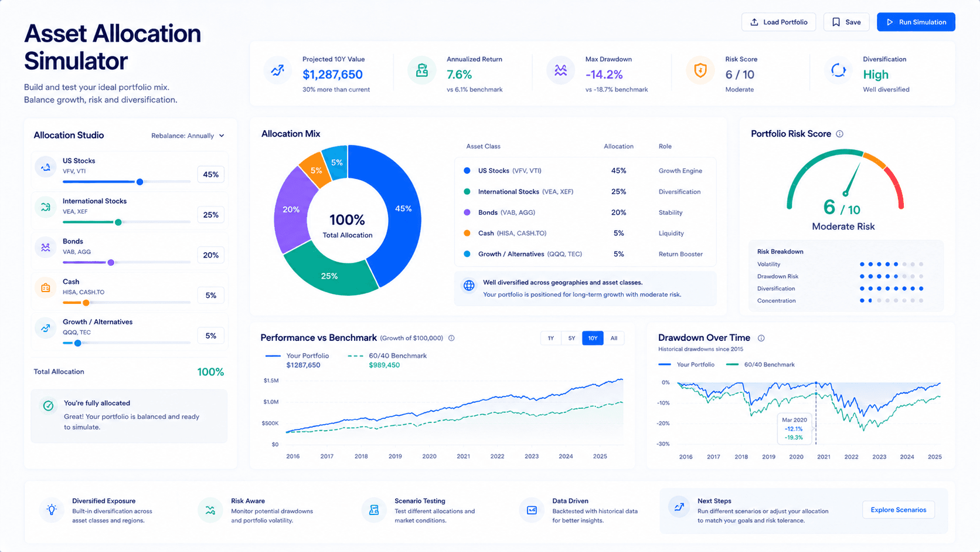Click the Projected 10Y Value trend icon
This screenshot has width=980, height=552.
pyautogui.click(x=278, y=71)
